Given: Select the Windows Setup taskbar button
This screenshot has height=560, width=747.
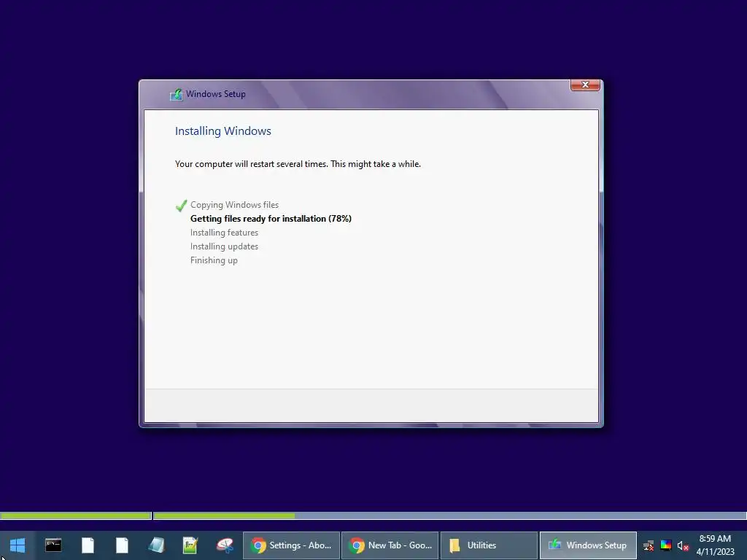Looking at the screenshot, I should [x=588, y=545].
